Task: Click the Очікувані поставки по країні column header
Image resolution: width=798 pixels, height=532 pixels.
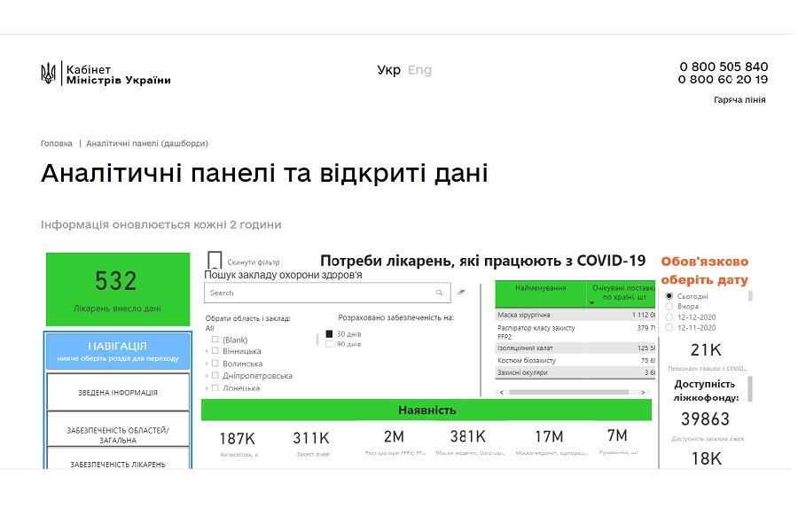Action: coord(621,293)
